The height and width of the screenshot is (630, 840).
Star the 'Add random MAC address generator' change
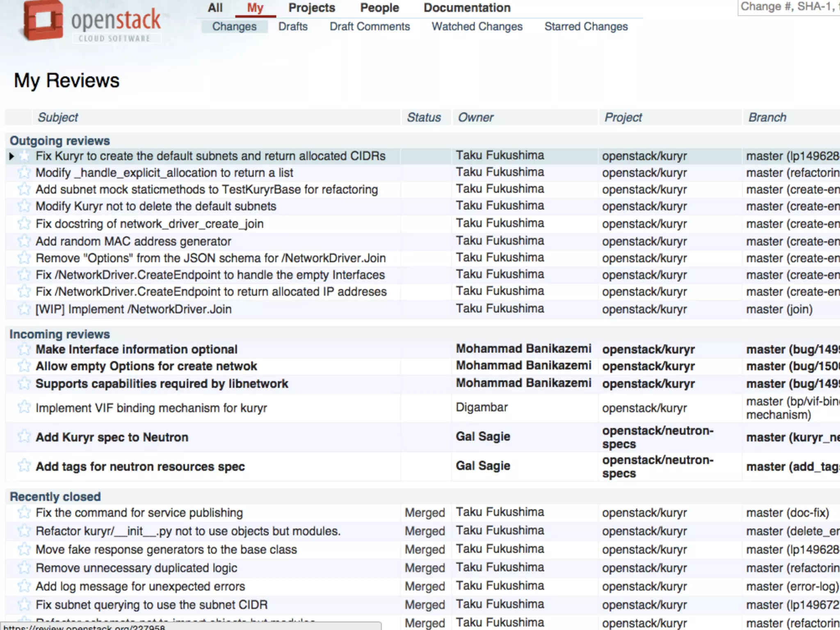tap(24, 241)
